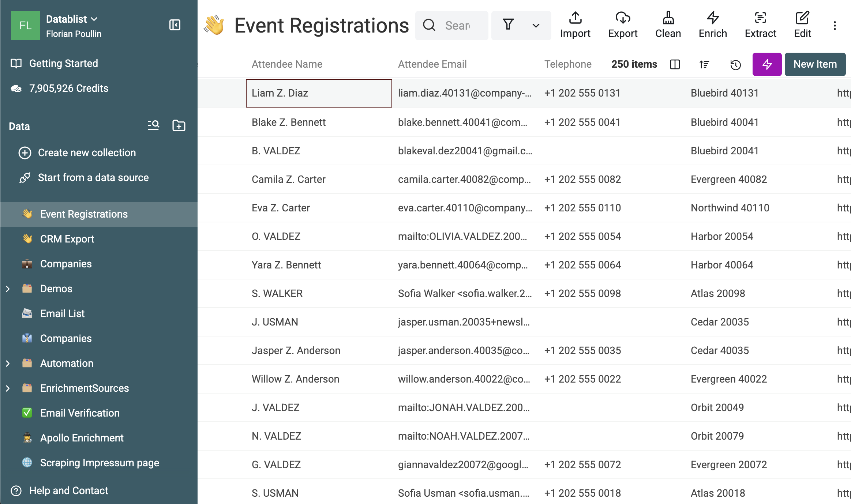Expand the Demos folder
Image resolution: width=851 pixels, height=504 pixels.
(8, 289)
